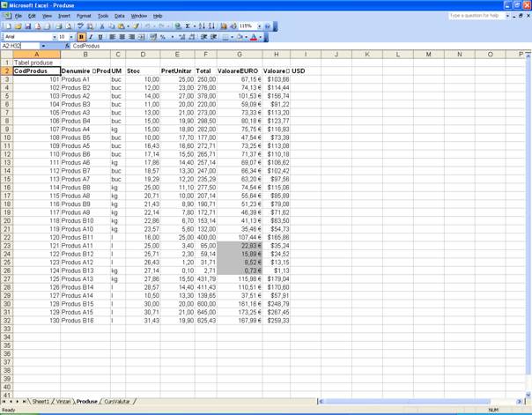Click the Font Color red A swatch
Viewport: 532px width, 415px height.
(x=254, y=37)
